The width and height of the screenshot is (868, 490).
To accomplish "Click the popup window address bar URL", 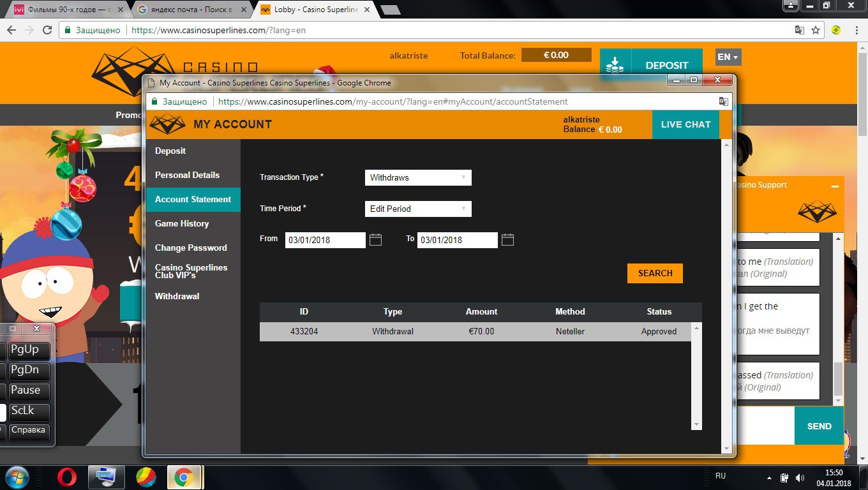I will [393, 101].
